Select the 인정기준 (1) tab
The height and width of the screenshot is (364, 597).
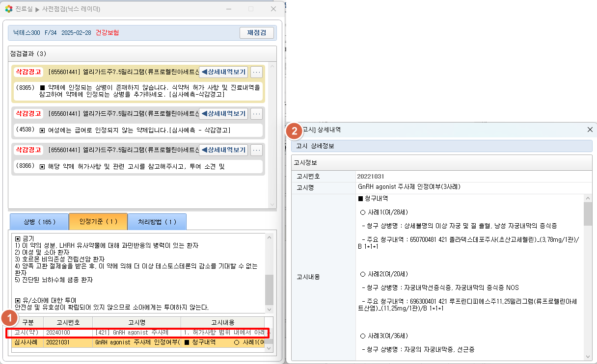click(98, 222)
